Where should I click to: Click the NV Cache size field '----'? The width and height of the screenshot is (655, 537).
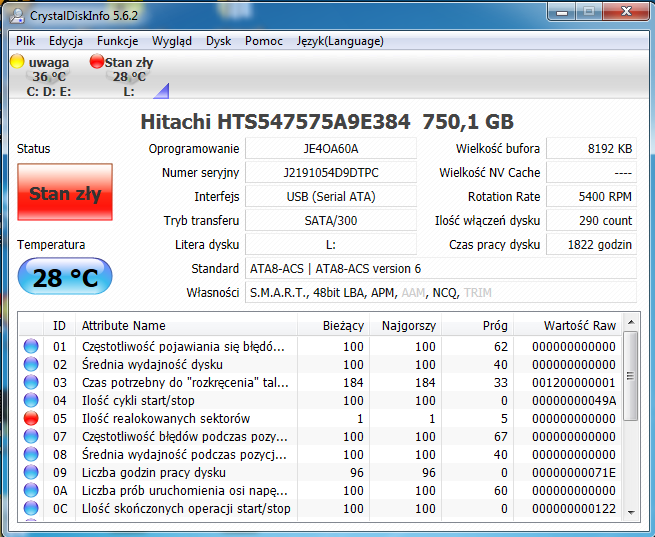coord(592,172)
